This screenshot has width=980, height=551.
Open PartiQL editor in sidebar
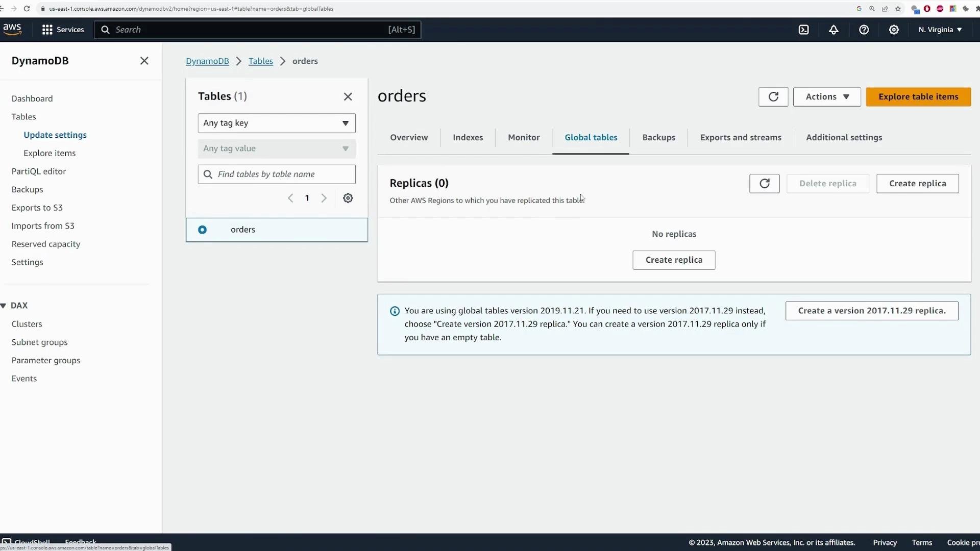[39, 171]
